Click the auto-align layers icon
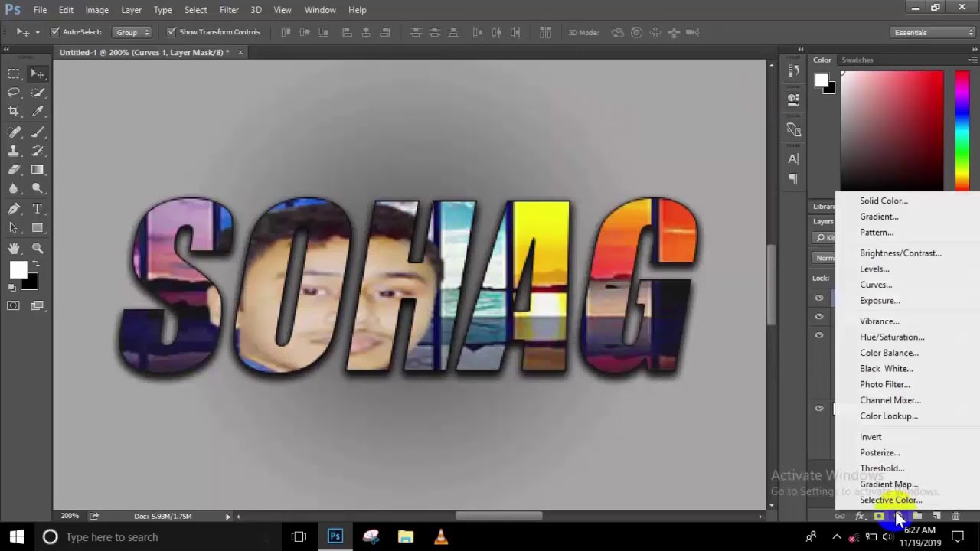This screenshot has height=551, width=980. [545, 32]
